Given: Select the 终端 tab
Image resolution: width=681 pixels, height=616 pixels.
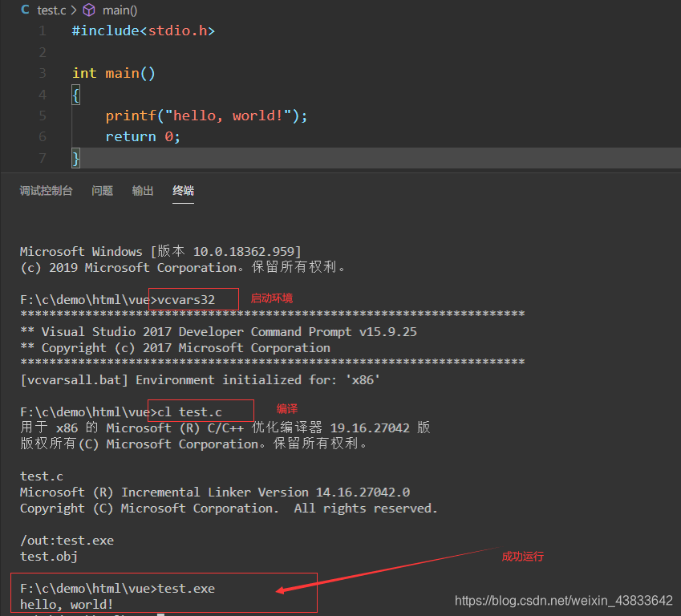Looking at the screenshot, I should [x=183, y=191].
